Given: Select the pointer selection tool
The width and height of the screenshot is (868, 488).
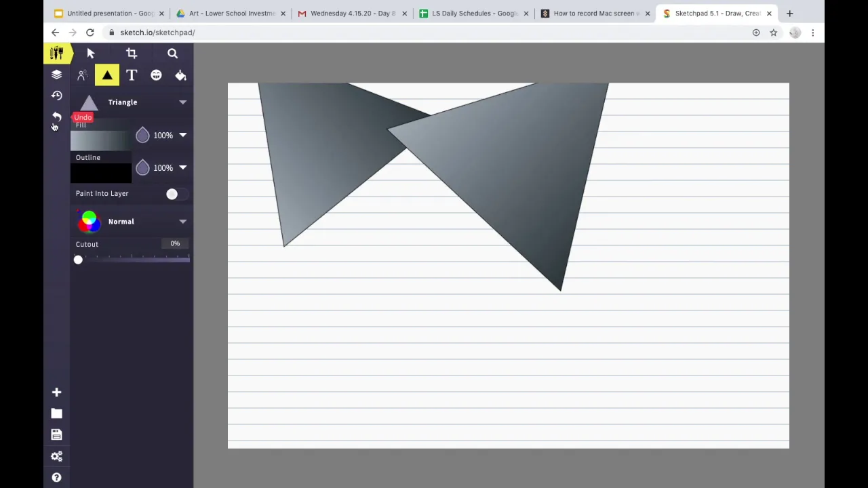Looking at the screenshot, I should 91,54.
